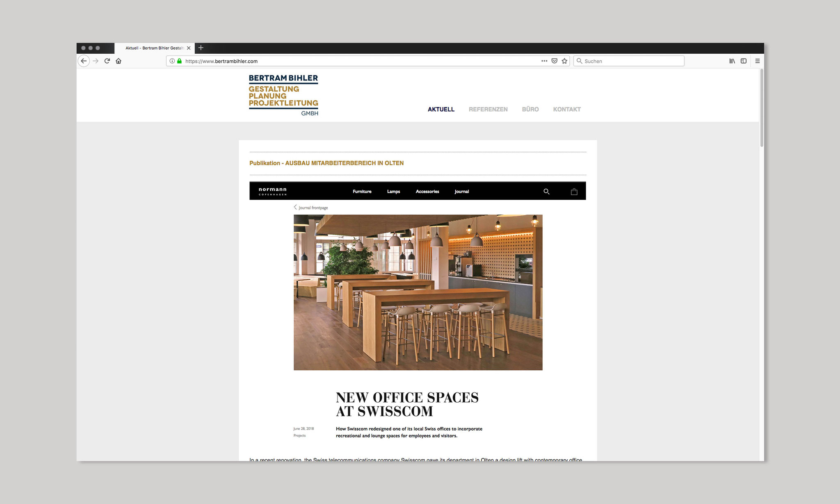This screenshot has width=840, height=504.
Task: Click the green secure padlock icon
Action: click(179, 61)
